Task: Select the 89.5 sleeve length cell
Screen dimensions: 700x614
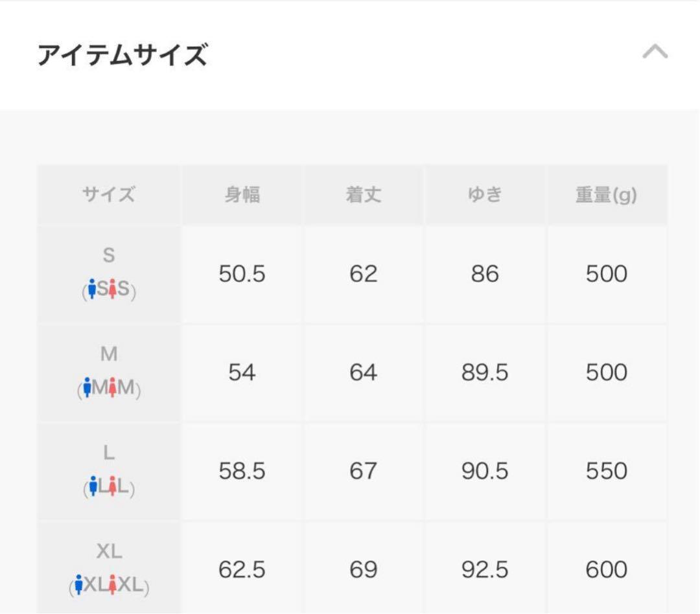Action: click(x=484, y=373)
